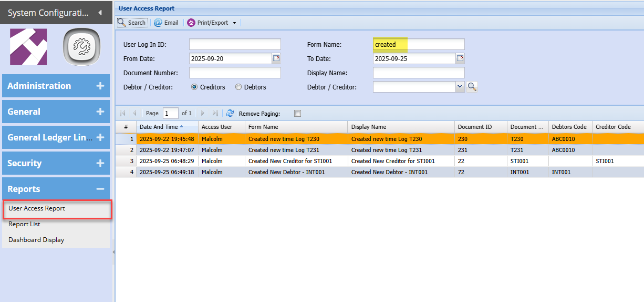Screen dimensions: 644x302
Task: Select the Creditors radio button
Action: pyautogui.click(x=194, y=87)
